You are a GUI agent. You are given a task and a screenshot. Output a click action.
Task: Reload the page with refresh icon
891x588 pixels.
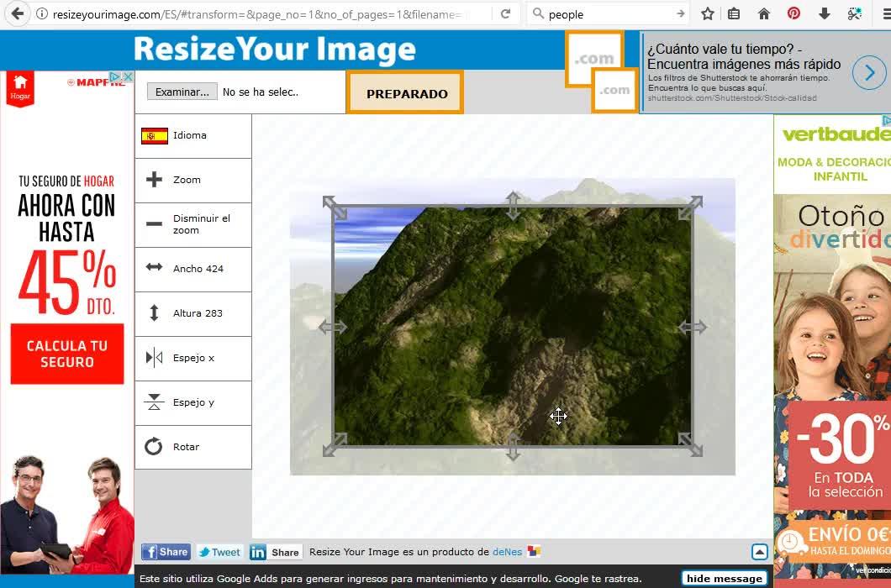tap(505, 13)
